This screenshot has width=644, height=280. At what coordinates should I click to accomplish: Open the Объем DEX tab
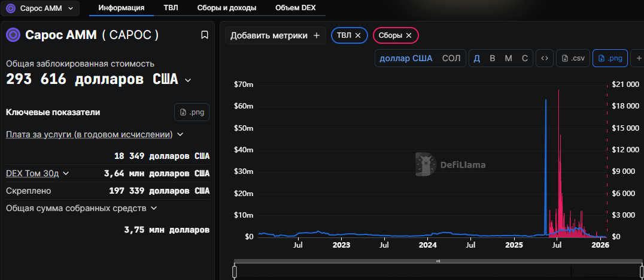tap(296, 8)
